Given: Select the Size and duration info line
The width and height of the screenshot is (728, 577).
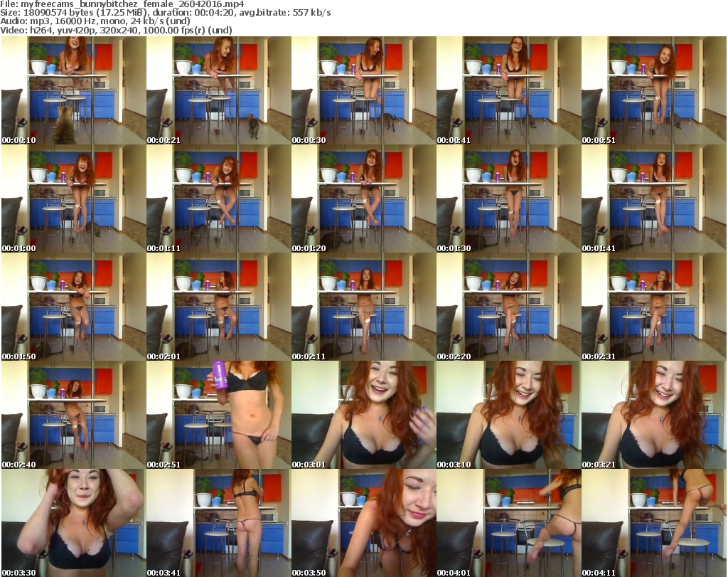Looking at the screenshot, I should (x=166, y=13).
